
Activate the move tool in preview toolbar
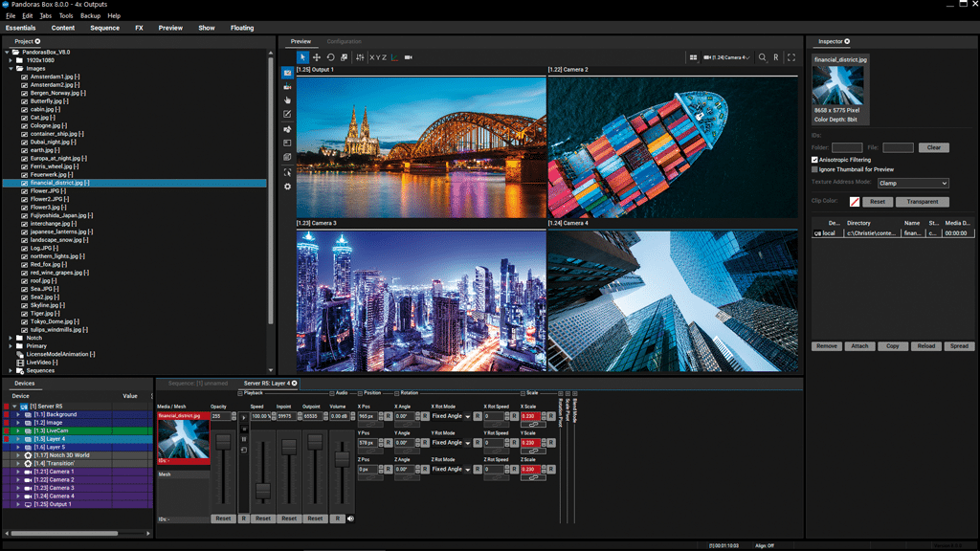pyautogui.click(x=317, y=57)
